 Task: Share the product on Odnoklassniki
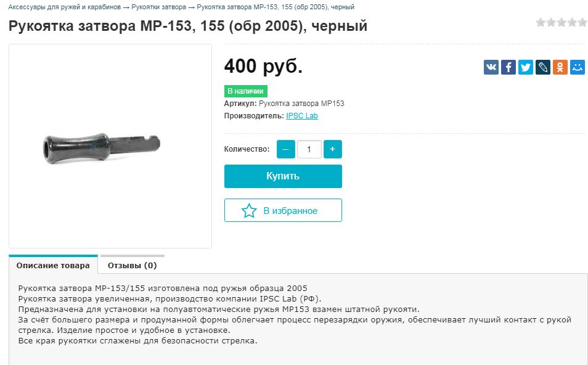pos(560,67)
